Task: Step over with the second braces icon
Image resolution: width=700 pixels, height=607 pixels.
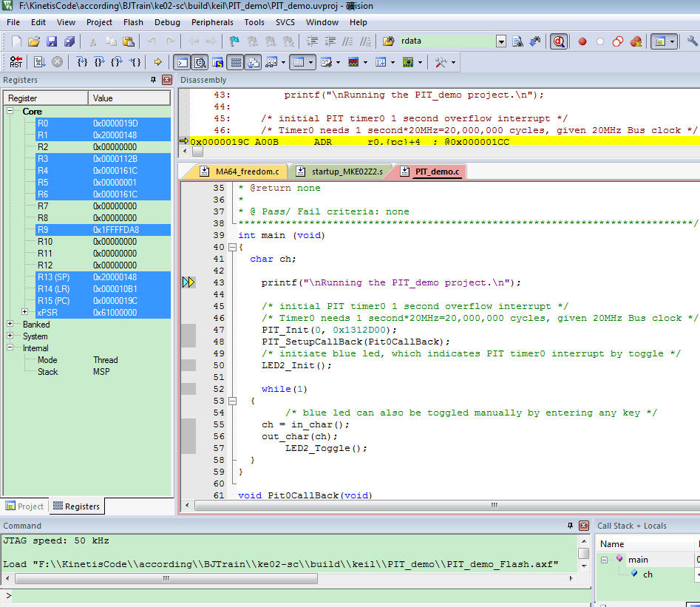Action: pos(99,62)
